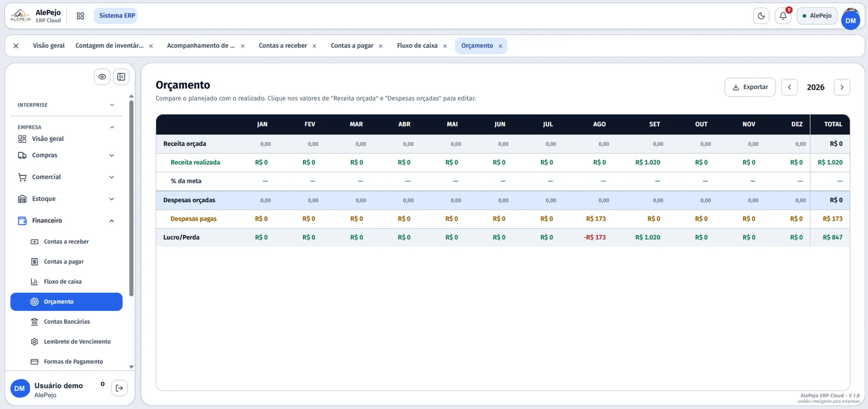The width and height of the screenshot is (868, 409).
Task: Click the logout icon
Action: tap(119, 388)
